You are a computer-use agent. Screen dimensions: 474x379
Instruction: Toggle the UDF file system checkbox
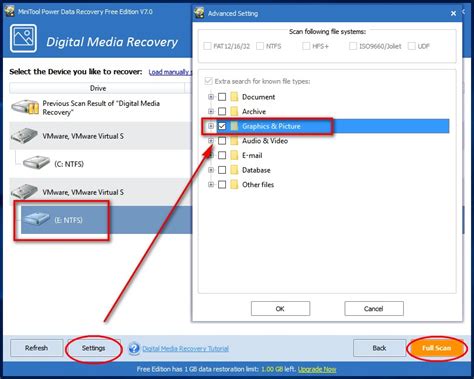tap(412, 46)
